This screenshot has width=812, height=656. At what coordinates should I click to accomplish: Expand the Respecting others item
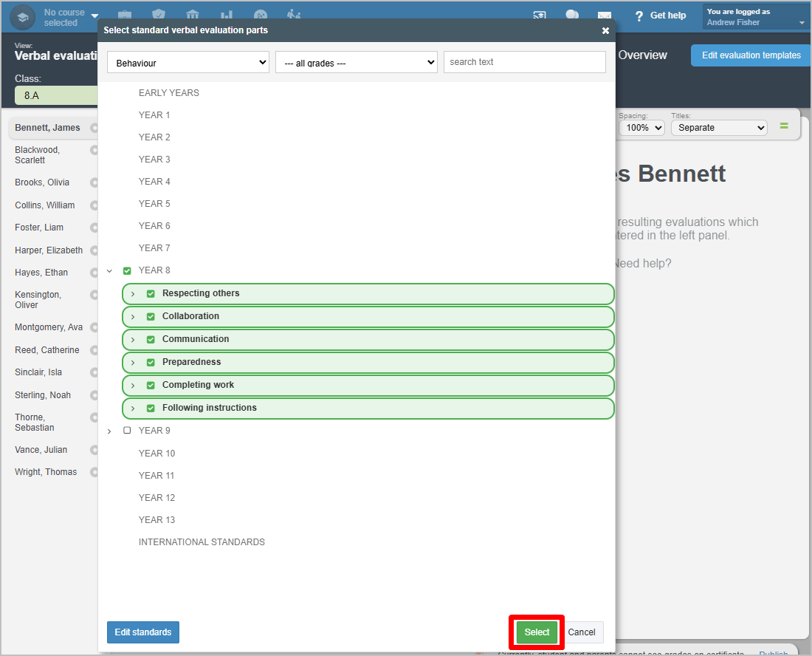(133, 294)
